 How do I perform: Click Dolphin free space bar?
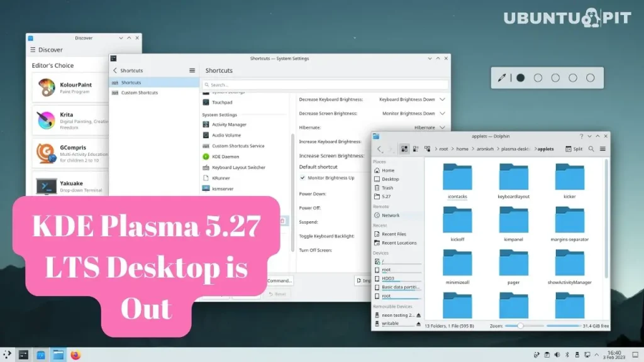[563, 326]
